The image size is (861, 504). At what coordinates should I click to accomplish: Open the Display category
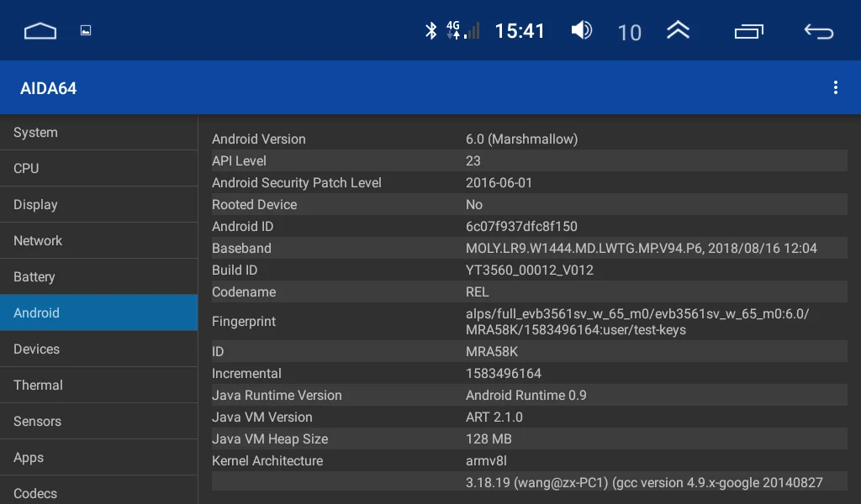tap(99, 205)
